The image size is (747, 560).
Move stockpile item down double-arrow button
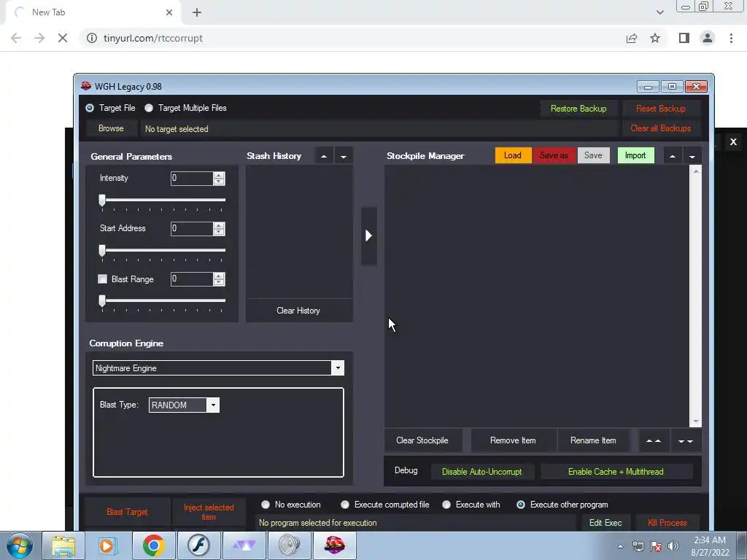pos(686,441)
